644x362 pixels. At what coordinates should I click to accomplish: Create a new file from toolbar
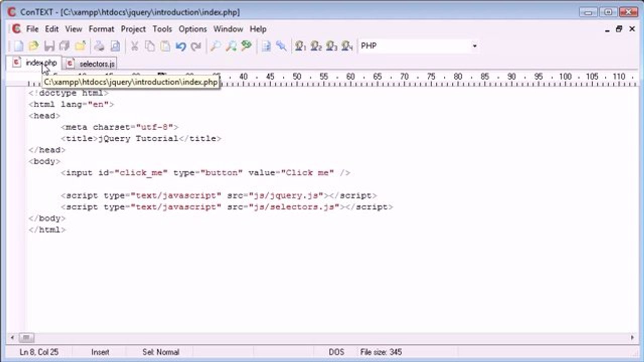(x=19, y=46)
